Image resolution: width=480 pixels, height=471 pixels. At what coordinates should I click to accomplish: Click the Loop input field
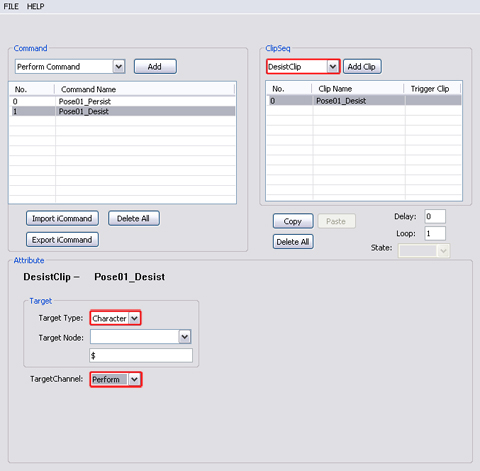coord(435,233)
